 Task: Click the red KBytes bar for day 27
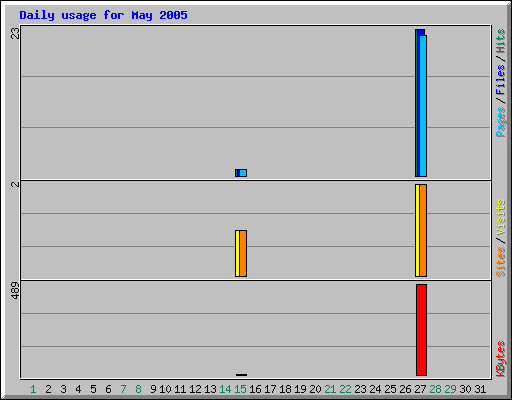coord(421,330)
